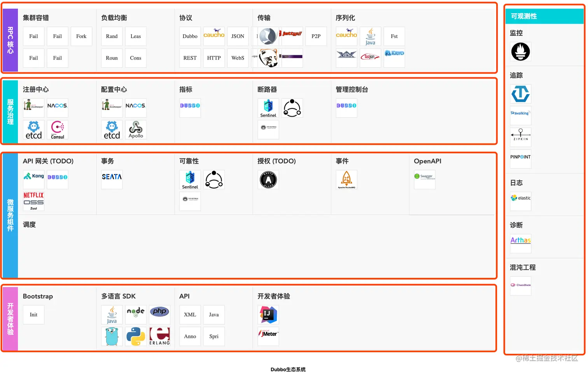Select the PHP logo tile
588x372 pixels.
click(x=159, y=315)
